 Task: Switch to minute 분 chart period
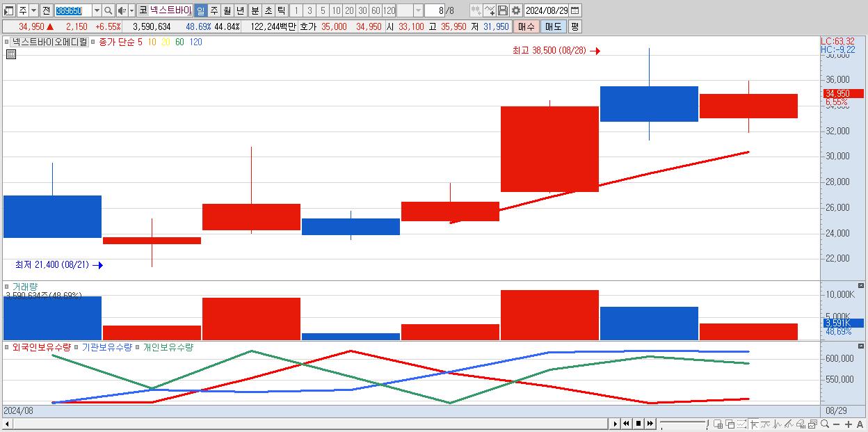tap(254, 10)
